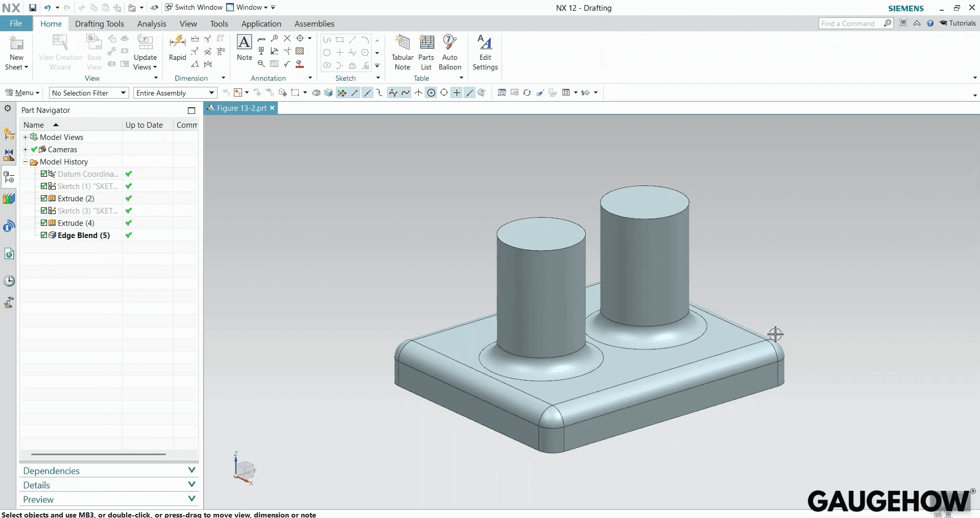
Task: Collapse the Model History folder
Action: [25, 162]
